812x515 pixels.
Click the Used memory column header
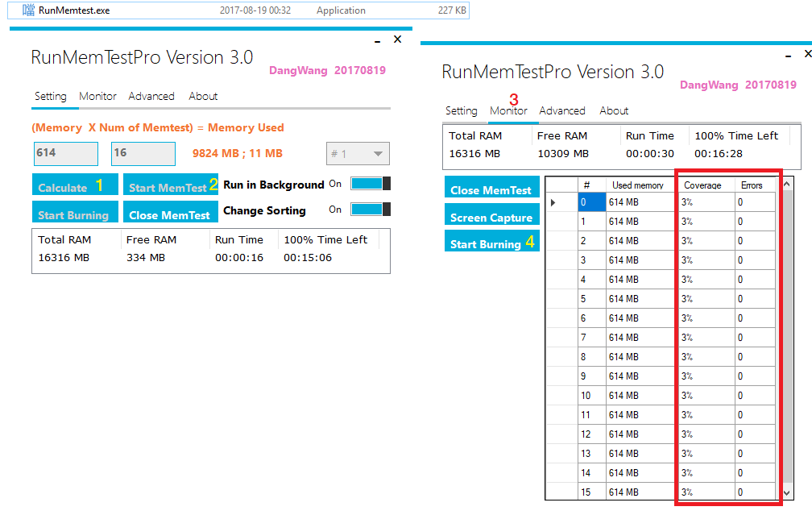(640, 185)
